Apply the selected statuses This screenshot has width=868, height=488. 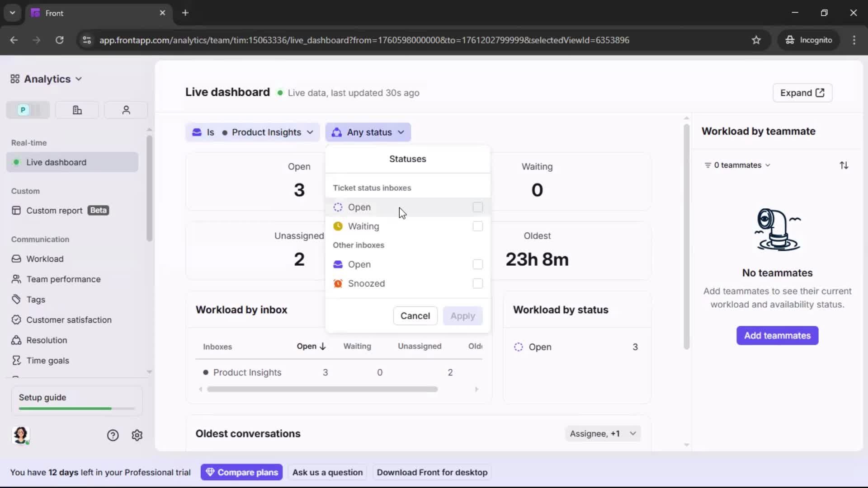tap(463, 315)
